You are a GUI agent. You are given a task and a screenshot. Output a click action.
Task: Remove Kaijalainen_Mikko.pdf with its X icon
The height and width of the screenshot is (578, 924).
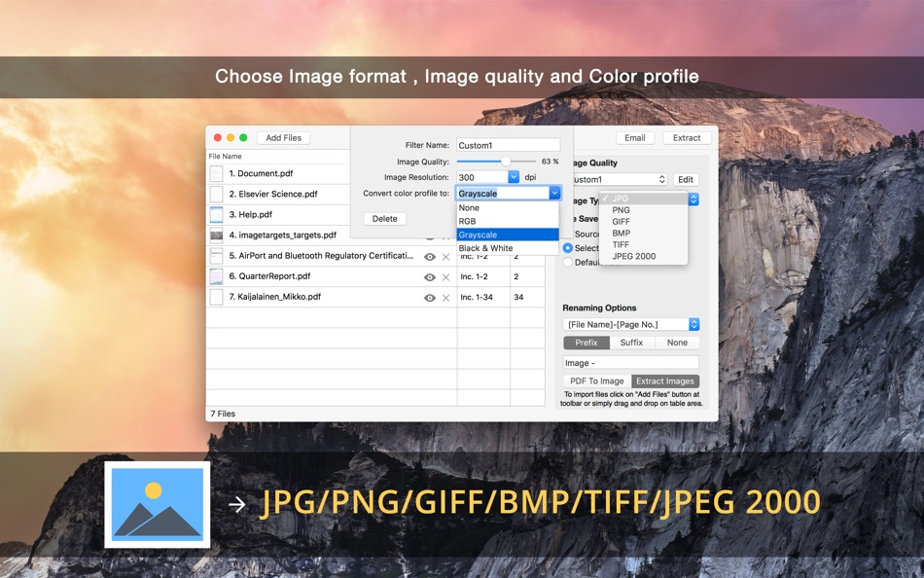tap(446, 298)
